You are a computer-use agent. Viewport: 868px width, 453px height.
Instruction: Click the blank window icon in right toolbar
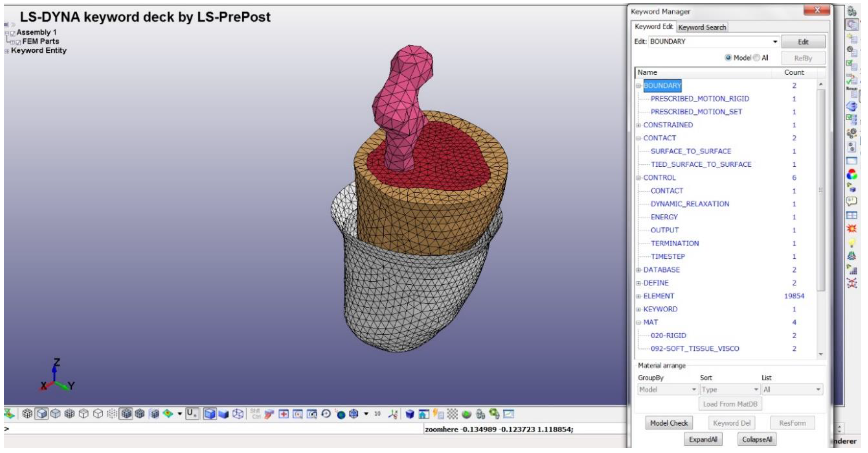[x=852, y=161]
